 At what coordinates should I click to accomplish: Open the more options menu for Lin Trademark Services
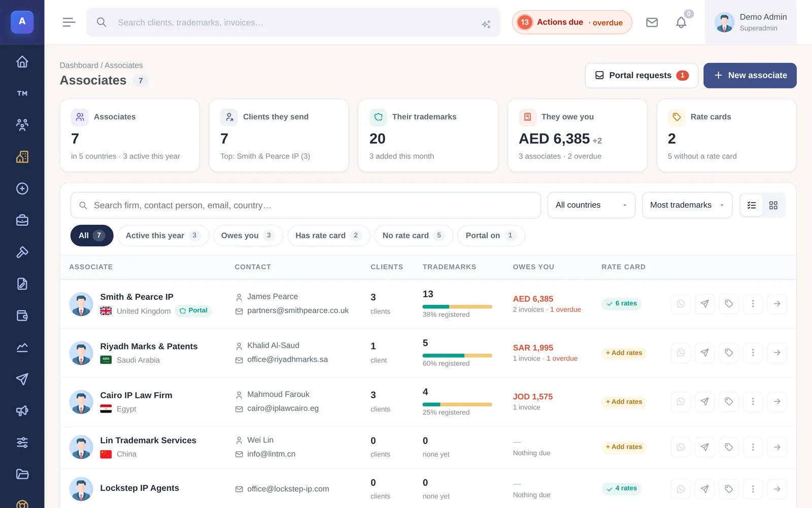[753, 447]
